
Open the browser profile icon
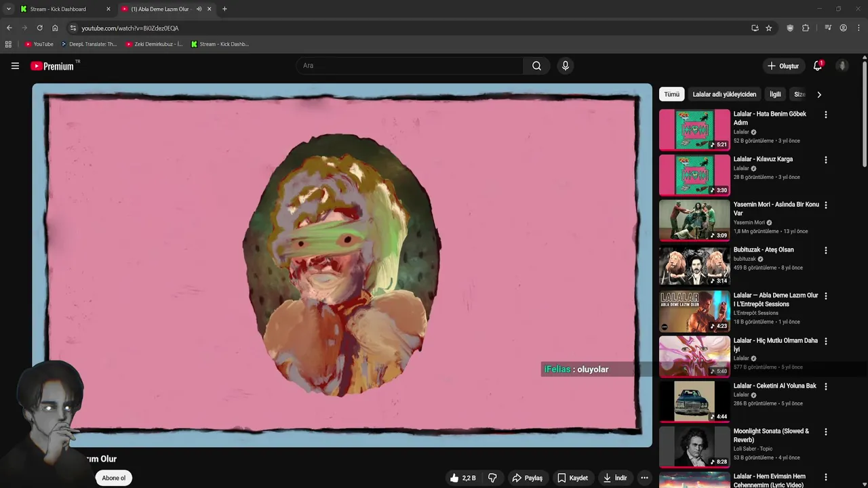pyautogui.click(x=843, y=28)
